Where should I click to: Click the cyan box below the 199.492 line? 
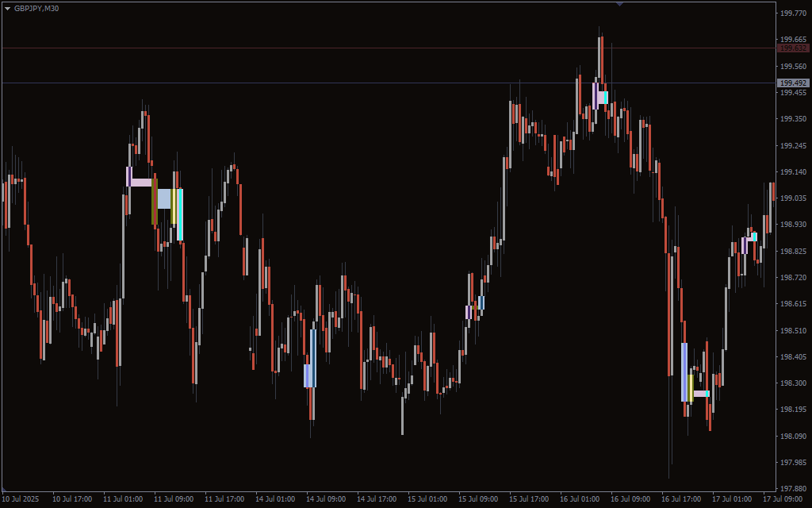[605, 98]
